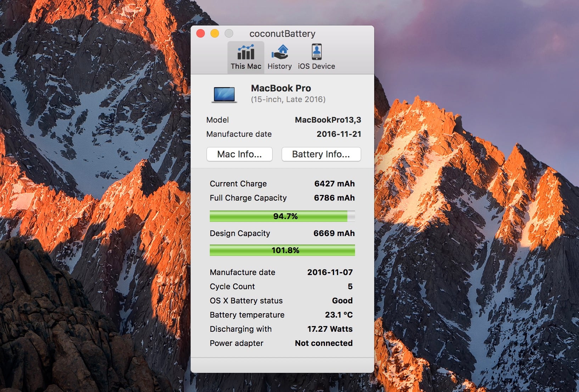Click the 6427 mAh current charge value
Screen dimensions: 579x392
[x=334, y=184]
